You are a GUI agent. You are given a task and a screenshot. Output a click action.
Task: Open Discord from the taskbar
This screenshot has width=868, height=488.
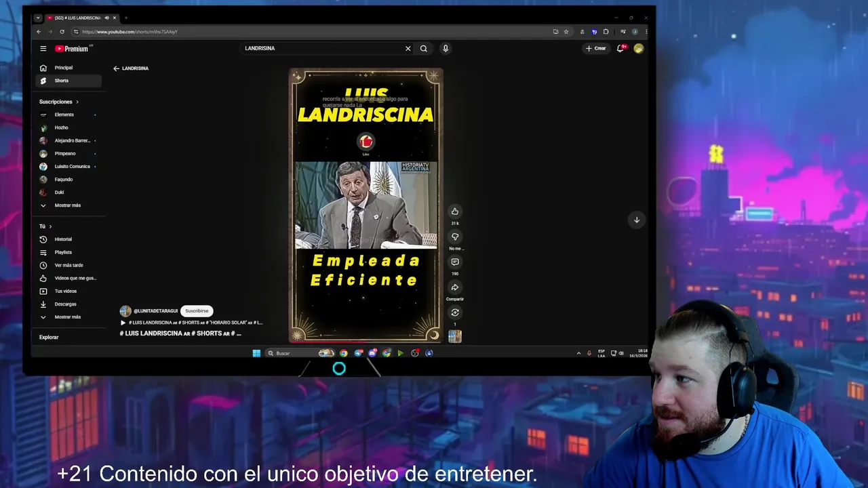click(372, 353)
